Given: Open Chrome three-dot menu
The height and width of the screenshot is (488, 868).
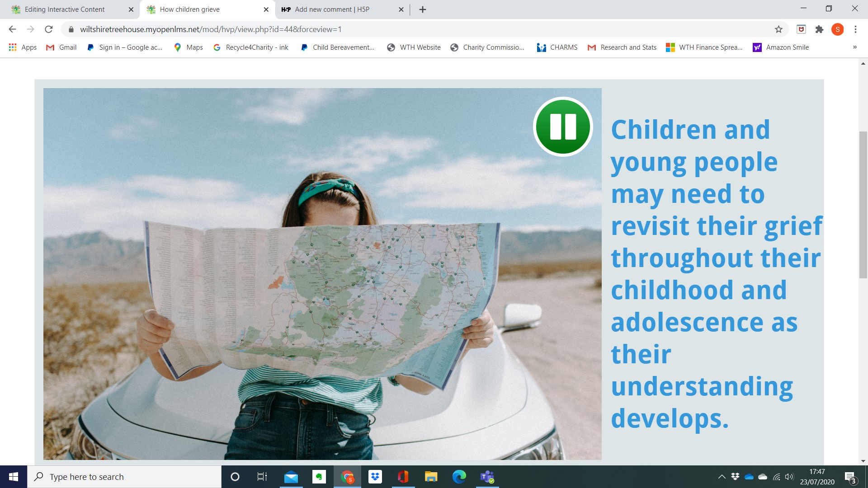Looking at the screenshot, I should point(855,29).
